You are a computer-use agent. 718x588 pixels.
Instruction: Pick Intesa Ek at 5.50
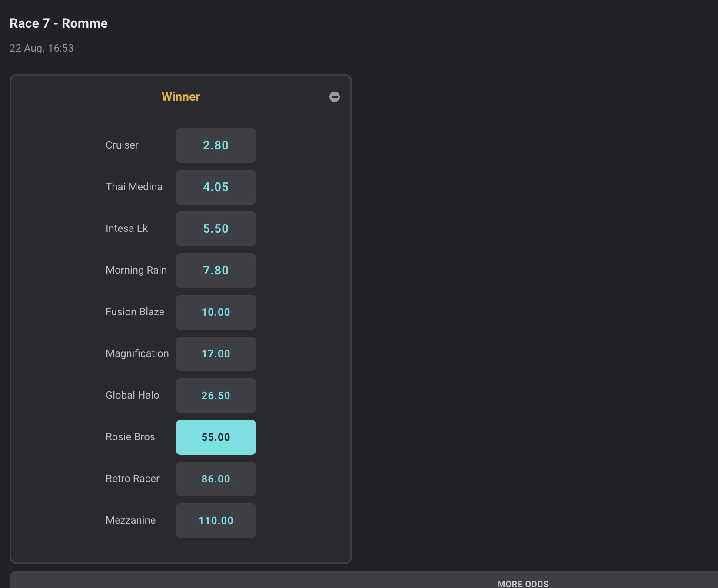point(216,229)
